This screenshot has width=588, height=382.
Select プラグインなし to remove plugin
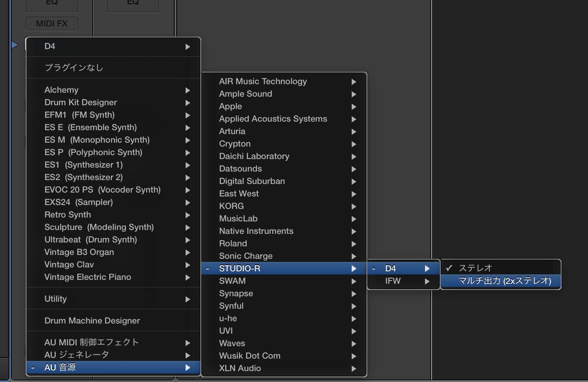(x=113, y=67)
